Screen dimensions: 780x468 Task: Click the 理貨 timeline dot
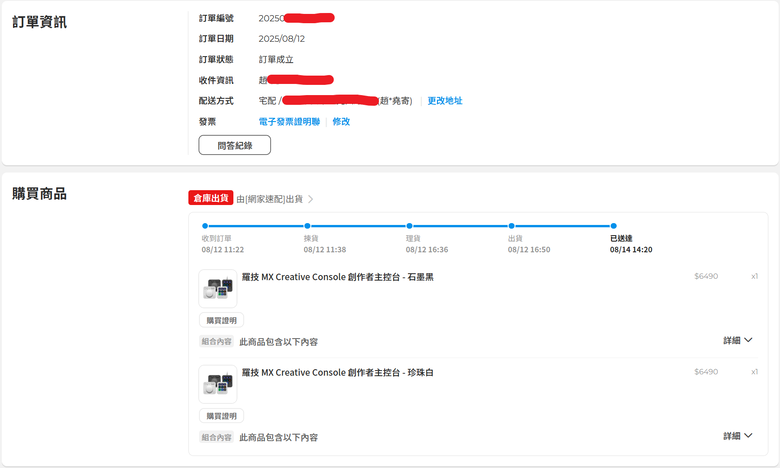pyautogui.click(x=409, y=226)
